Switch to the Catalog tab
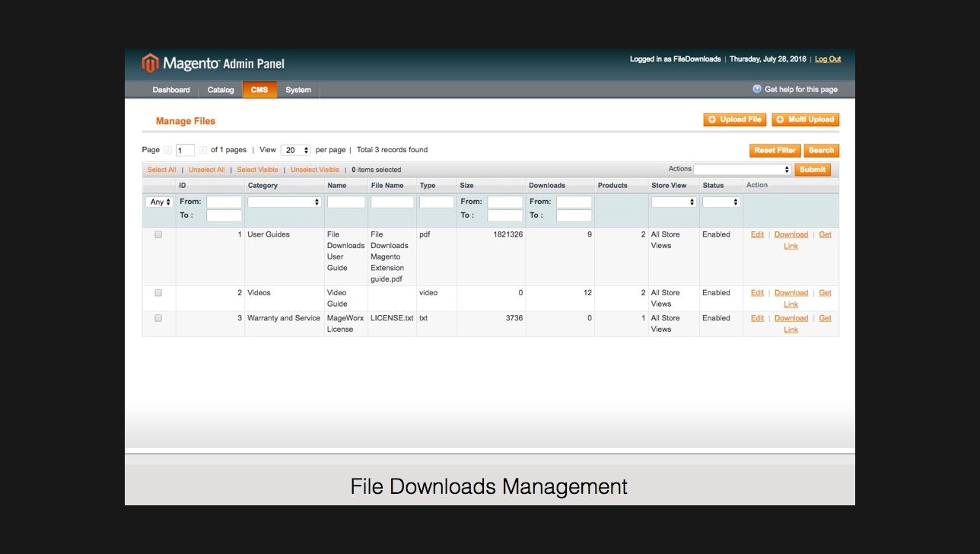 (x=220, y=90)
